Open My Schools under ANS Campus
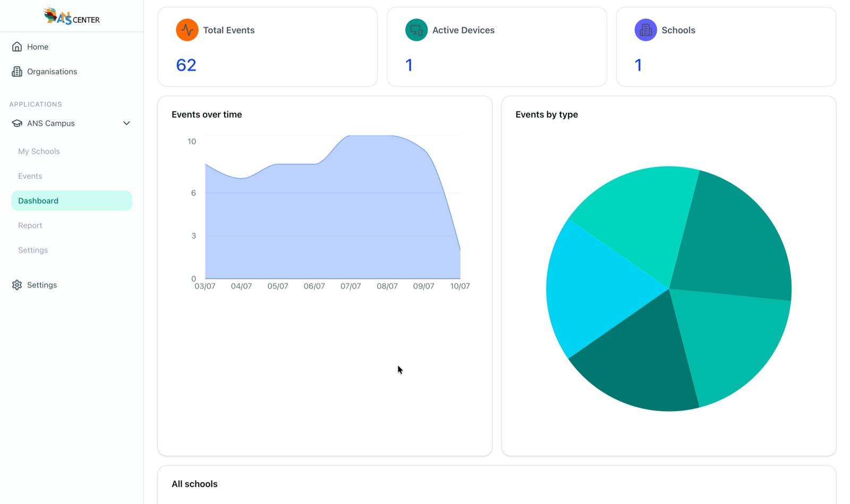The width and height of the screenshot is (850, 504). (39, 151)
